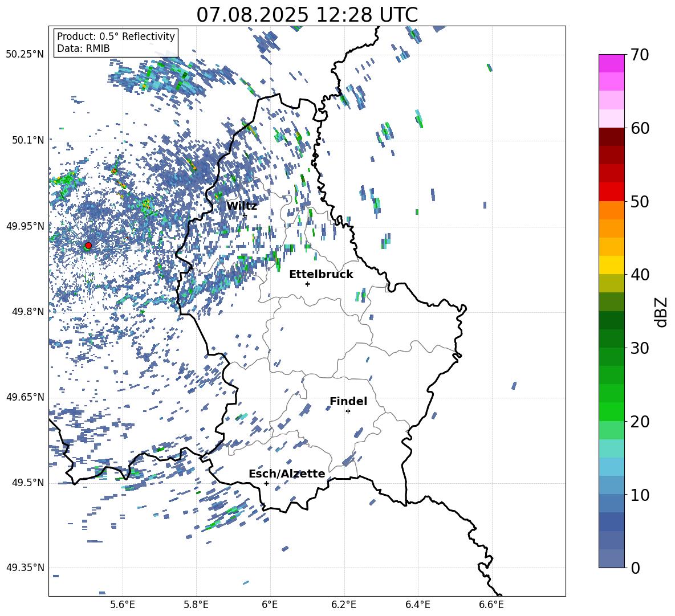Click the Findel station cross marker

coord(348,411)
